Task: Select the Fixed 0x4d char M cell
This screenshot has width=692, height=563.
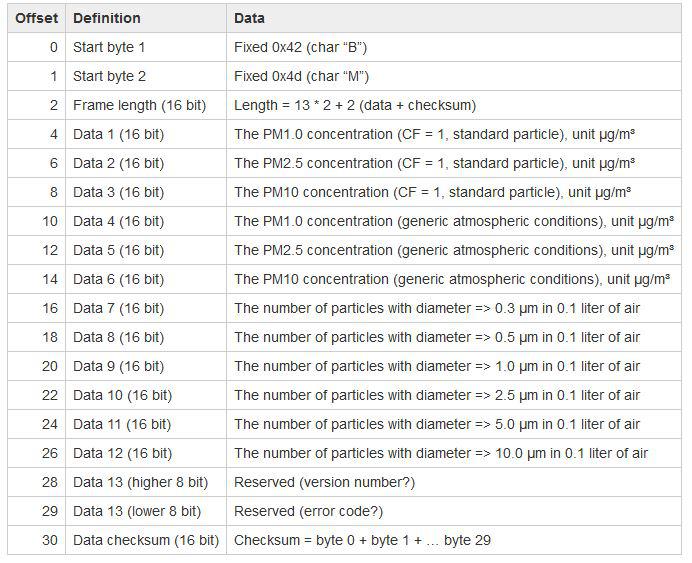Action: point(454,76)
